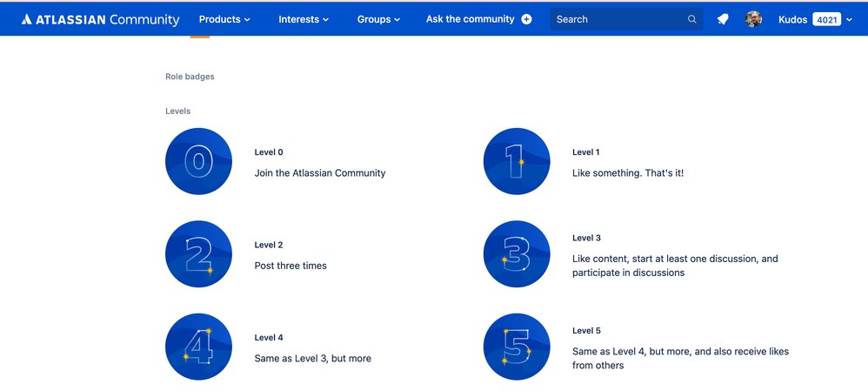Click the Level 4 title text

coord(269,337)
